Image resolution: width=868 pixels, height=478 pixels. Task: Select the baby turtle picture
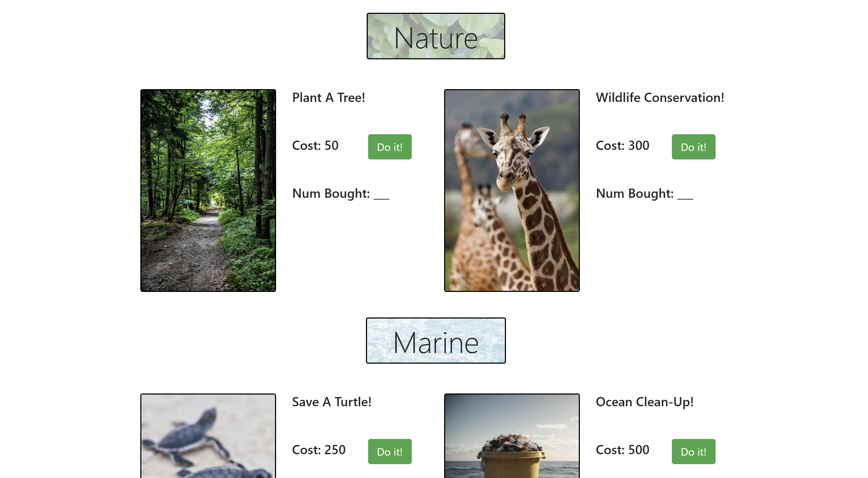point(208,436)
